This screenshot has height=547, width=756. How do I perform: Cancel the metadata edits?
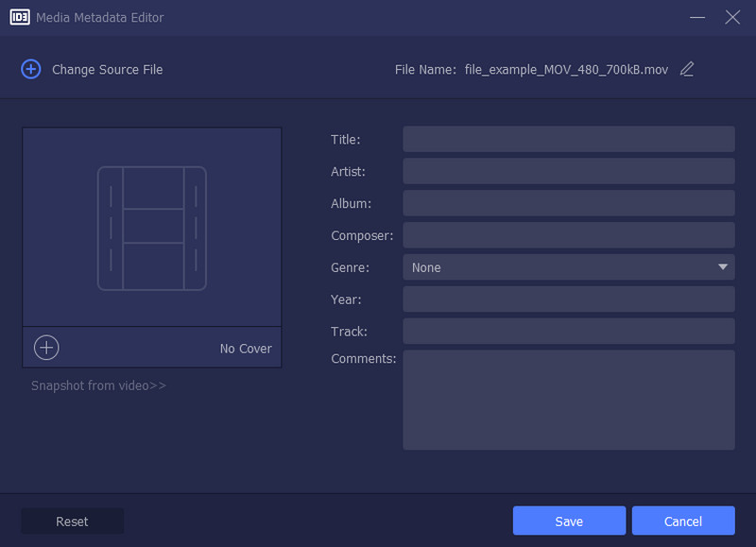click(683, 521)
